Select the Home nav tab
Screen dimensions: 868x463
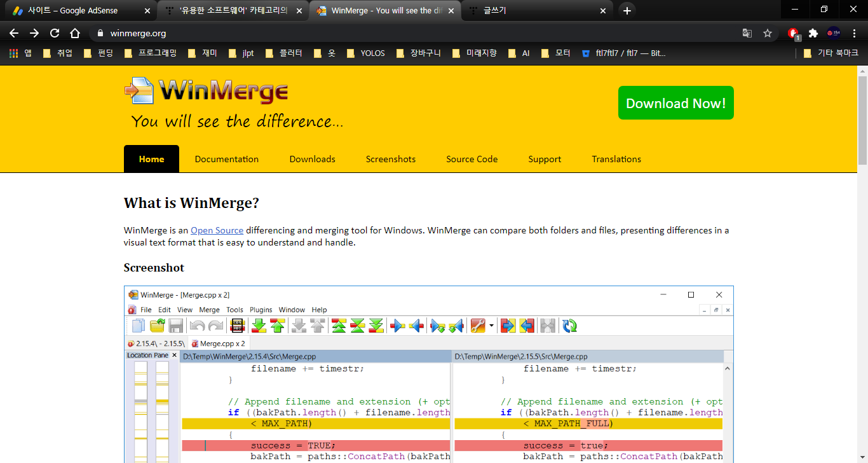(x=151, y=159)
